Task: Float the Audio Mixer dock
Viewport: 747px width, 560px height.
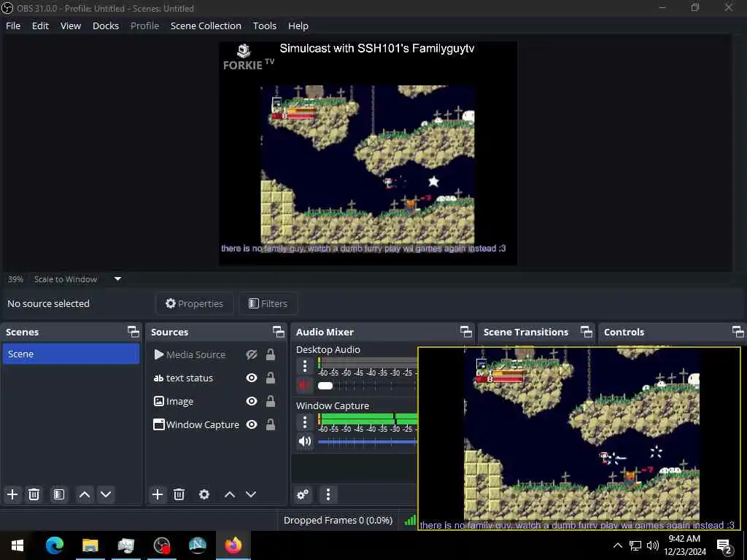Action: (x=466, y=332)
